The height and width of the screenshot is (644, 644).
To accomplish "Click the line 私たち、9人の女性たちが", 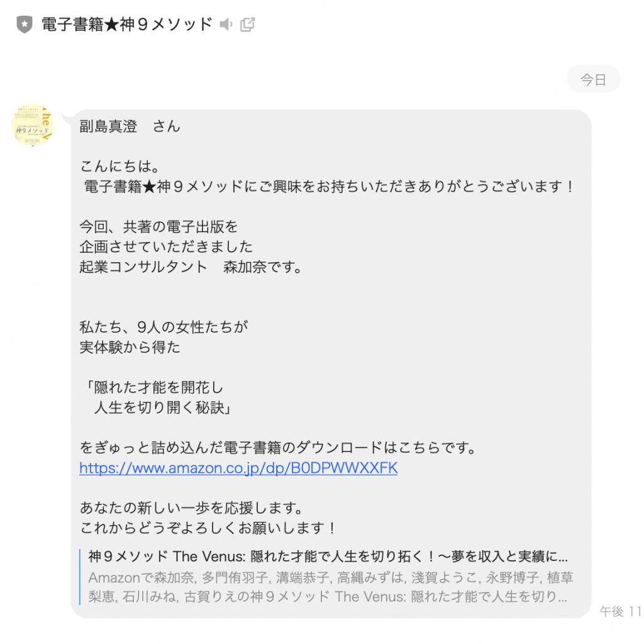I will pos(164,327).
